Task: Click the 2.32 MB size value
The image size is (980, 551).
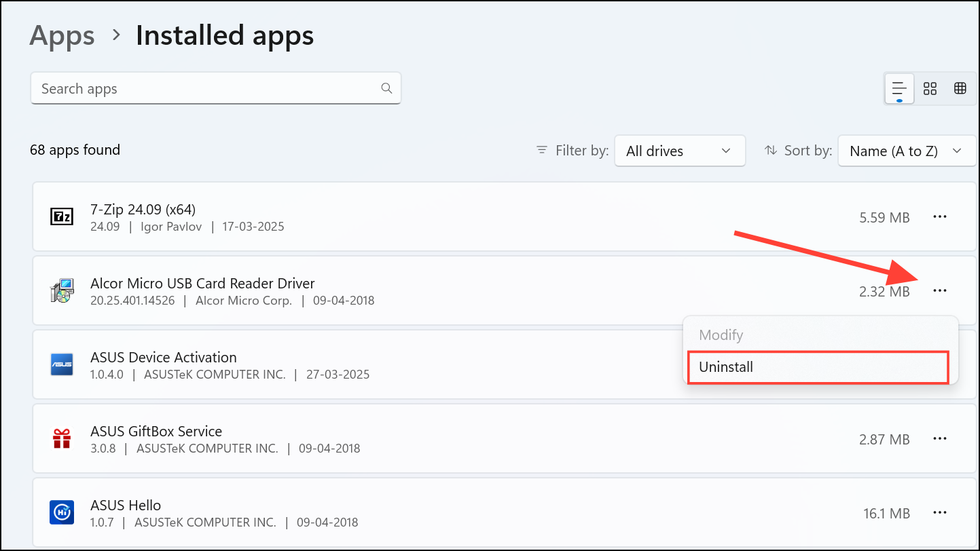Action: tap(884, 291)
